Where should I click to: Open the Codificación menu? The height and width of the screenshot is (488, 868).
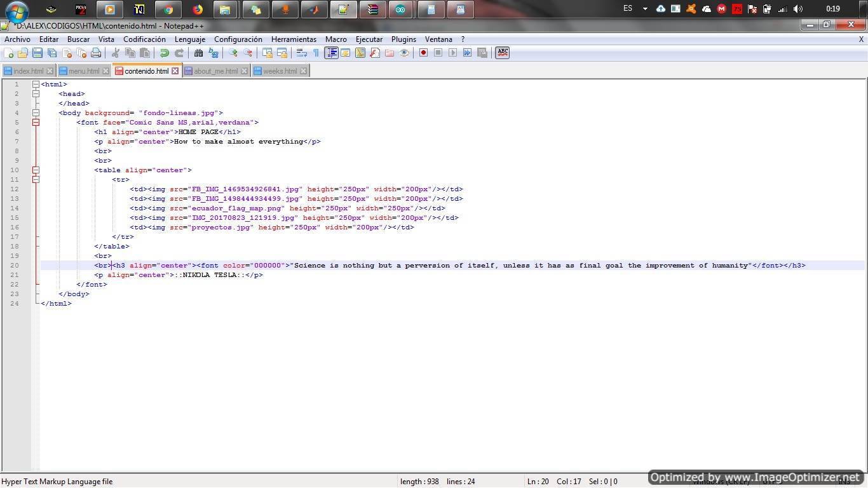144,39
